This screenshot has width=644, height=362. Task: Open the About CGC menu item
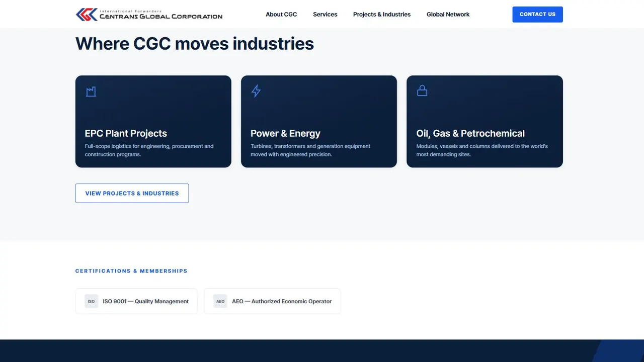click(x=281, y=15)
